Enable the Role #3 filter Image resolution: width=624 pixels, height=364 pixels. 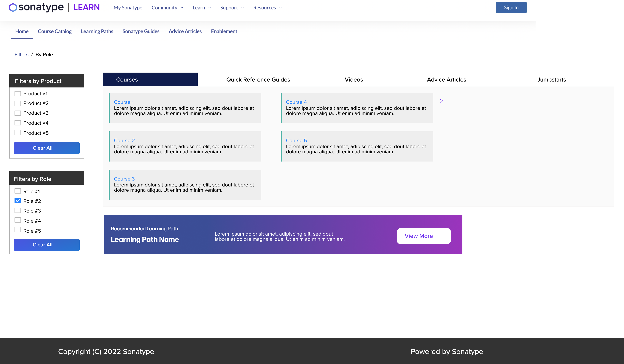(x=17, y=210)
